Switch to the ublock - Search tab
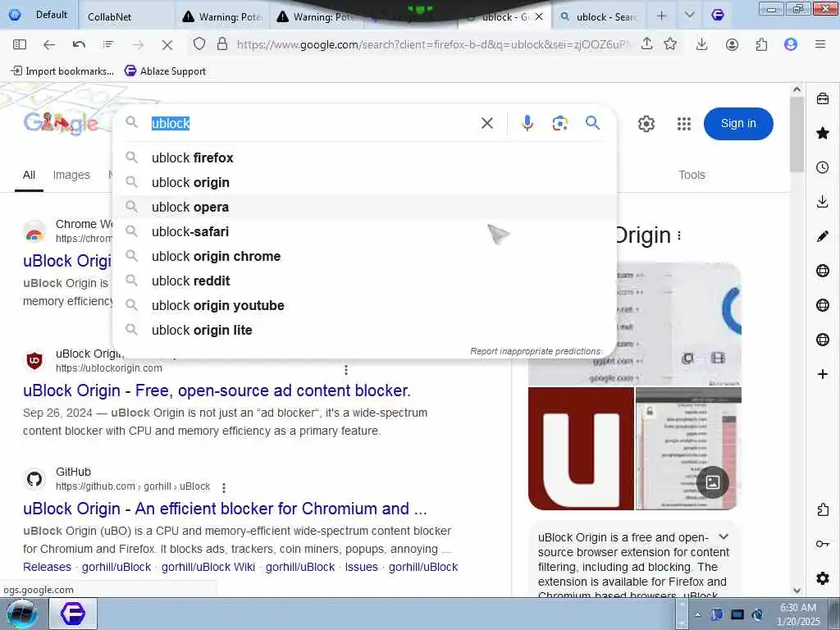 600,16
